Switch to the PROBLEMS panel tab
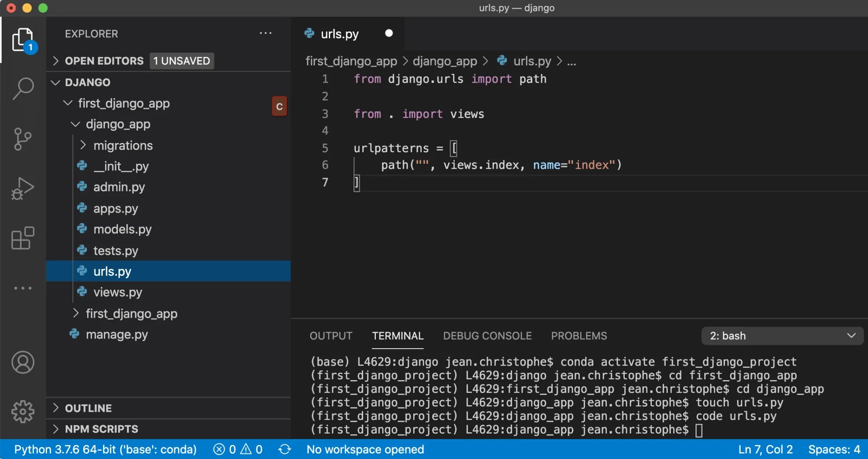868x459 pixels. coord(579,336)
